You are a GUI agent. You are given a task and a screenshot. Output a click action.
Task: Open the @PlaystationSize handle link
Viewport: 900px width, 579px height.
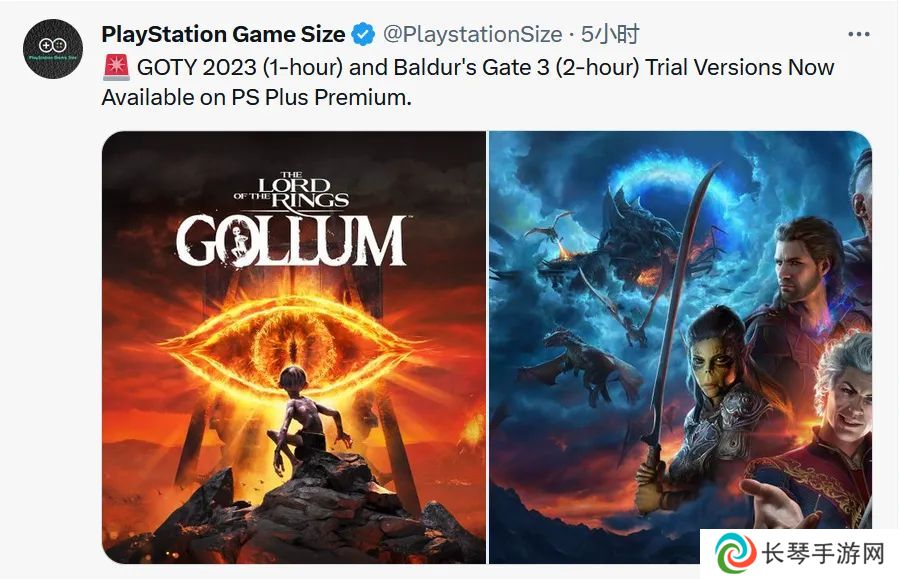tap(472, 34)
